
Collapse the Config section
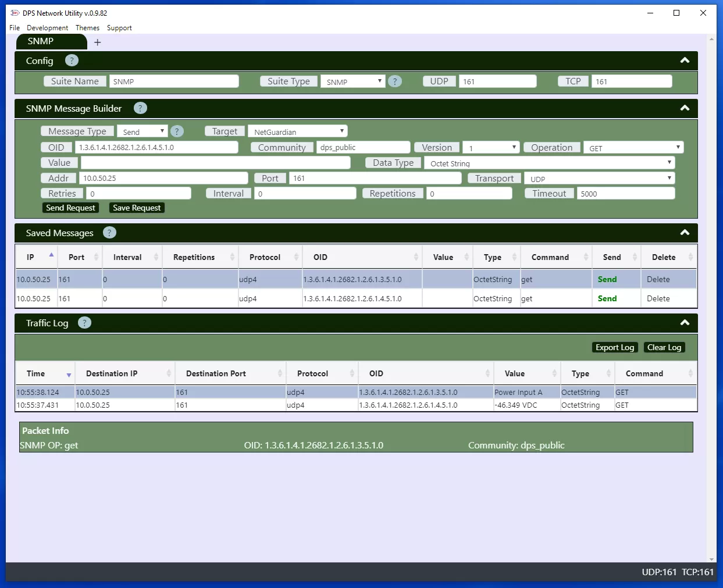point(685,60)
